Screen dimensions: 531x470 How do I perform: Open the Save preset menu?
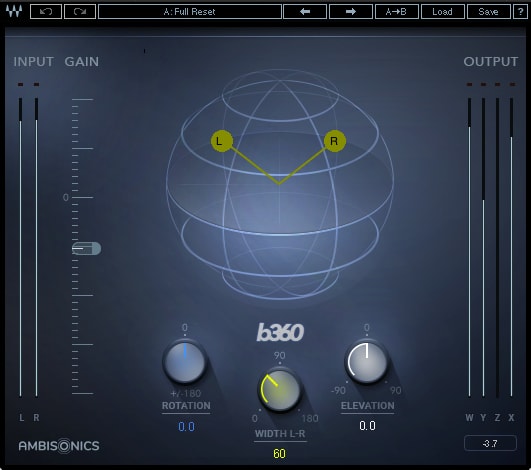point(488,12)
